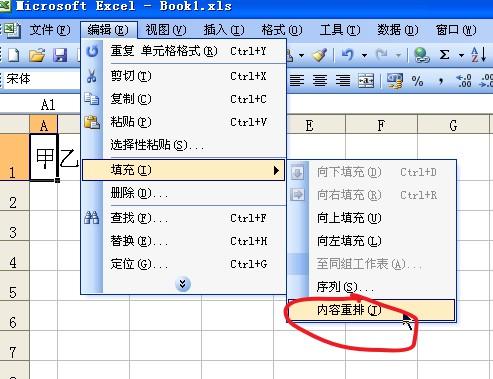
Task: Open the 数据(D) menu
Action: (x=398, y=30)
